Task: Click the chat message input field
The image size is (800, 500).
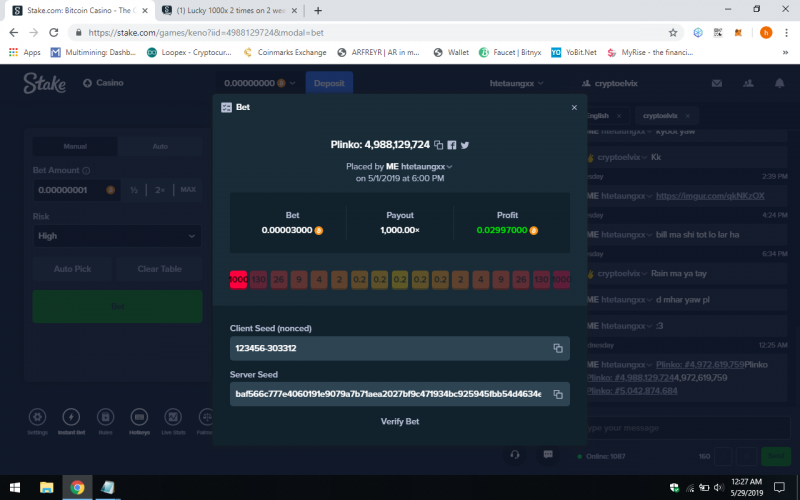Action: 688,428
